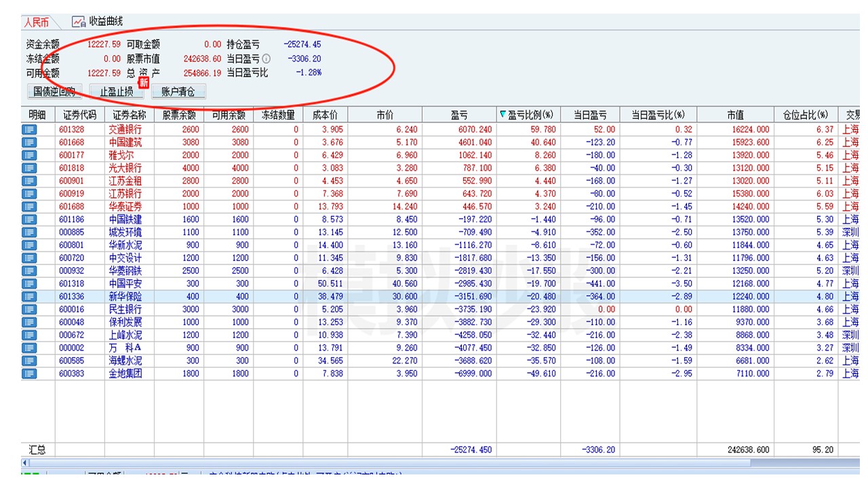Sort table by 股票余额 column header
Image resolution: width=868 pixels, height=488 pixels.
179,115
